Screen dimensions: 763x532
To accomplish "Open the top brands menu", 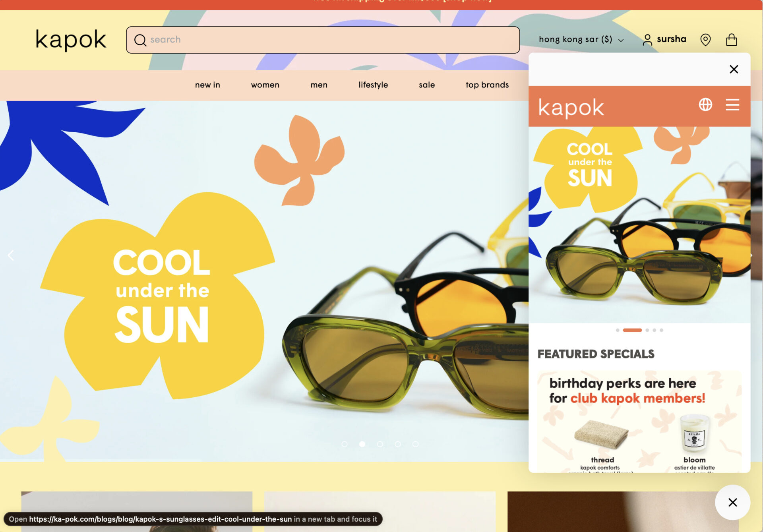I will point(487,85).
